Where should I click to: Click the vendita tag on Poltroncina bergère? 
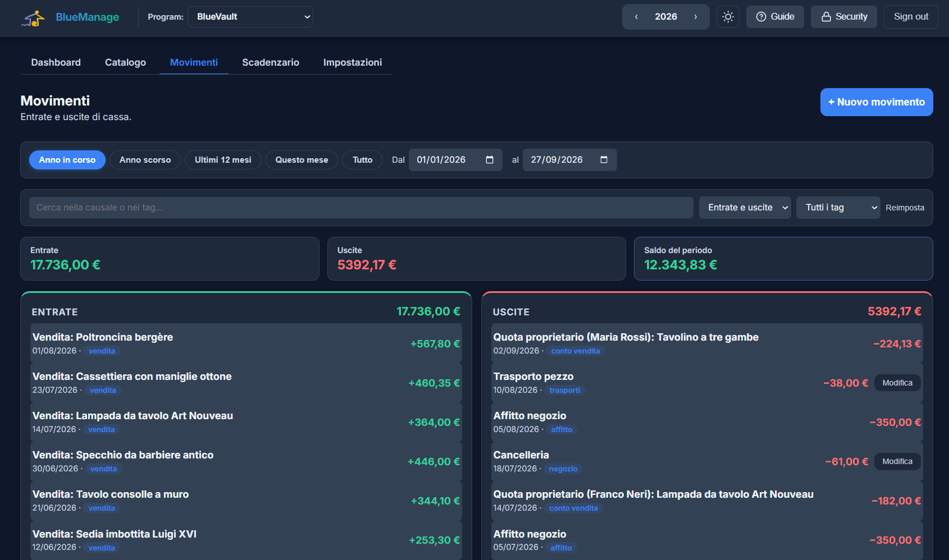(102, 351)
